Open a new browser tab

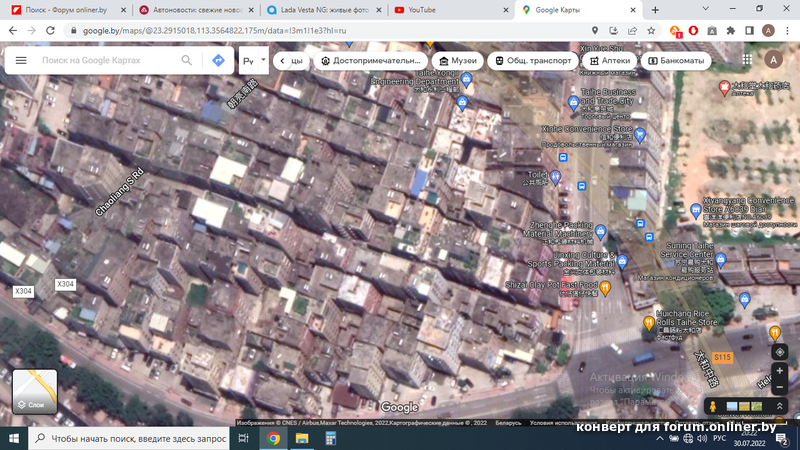[655, 10]
